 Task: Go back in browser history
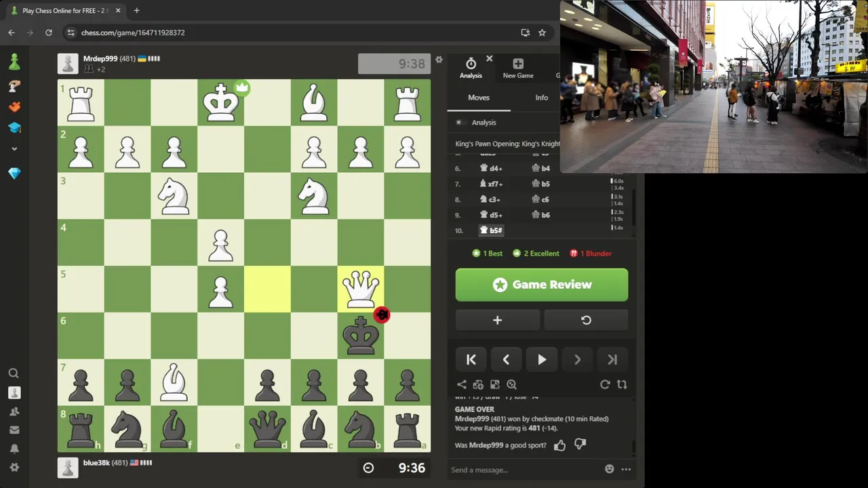(x=12, y=33)
